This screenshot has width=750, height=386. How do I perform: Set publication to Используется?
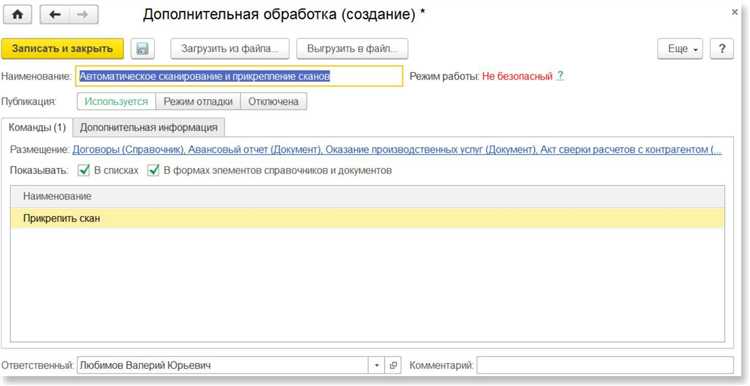coord(116,101)
